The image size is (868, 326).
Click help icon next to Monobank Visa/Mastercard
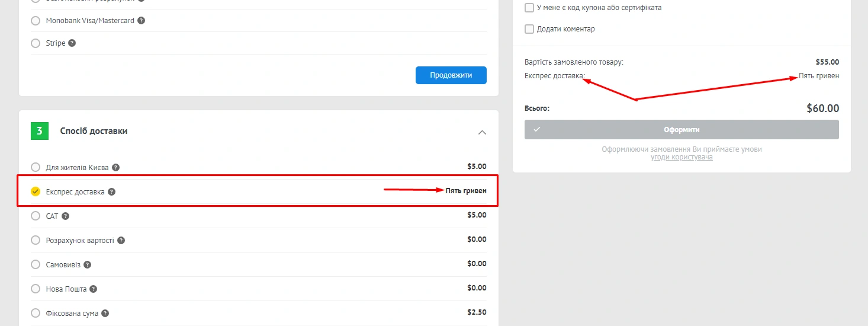tap(141, 21)
